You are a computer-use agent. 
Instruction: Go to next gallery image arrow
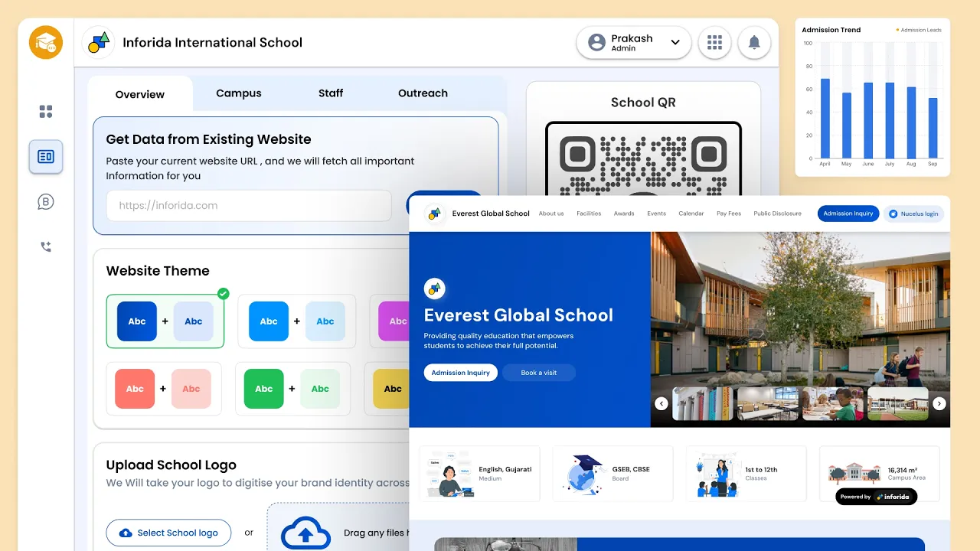939,403
